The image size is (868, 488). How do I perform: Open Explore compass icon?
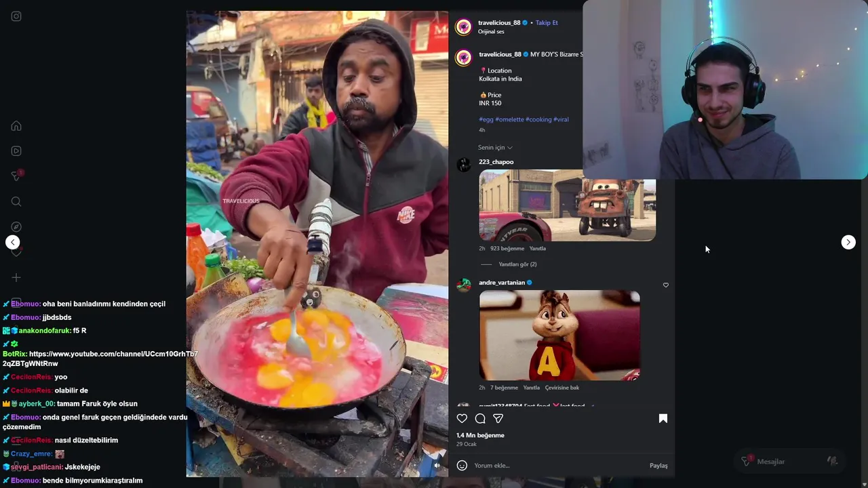coord(16,227)
